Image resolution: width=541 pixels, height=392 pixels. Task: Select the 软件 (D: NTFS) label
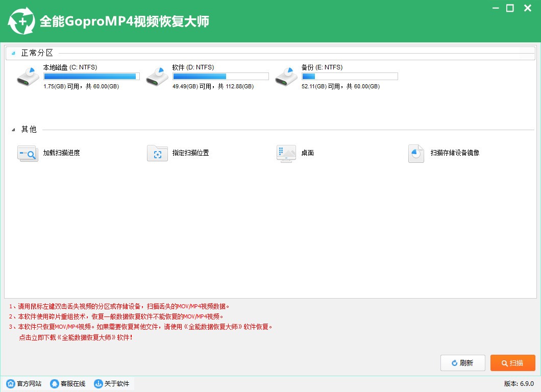pyautogui.click(x=193, y=67)
